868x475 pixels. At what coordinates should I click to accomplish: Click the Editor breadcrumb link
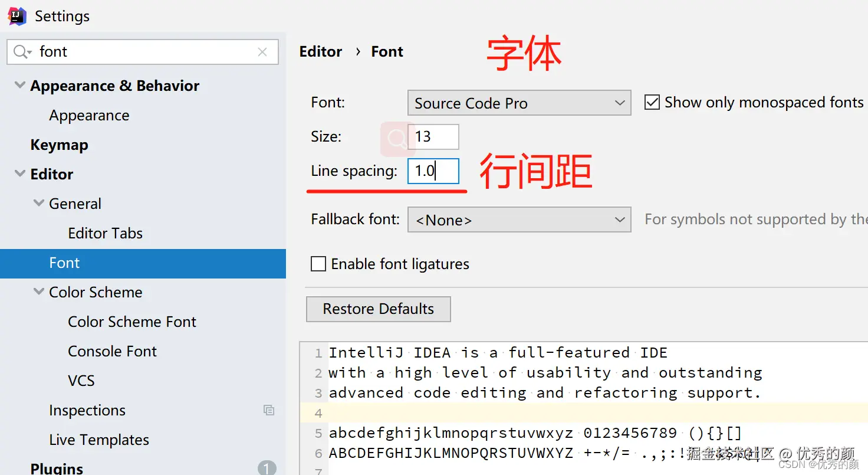(x=320, y=52)
